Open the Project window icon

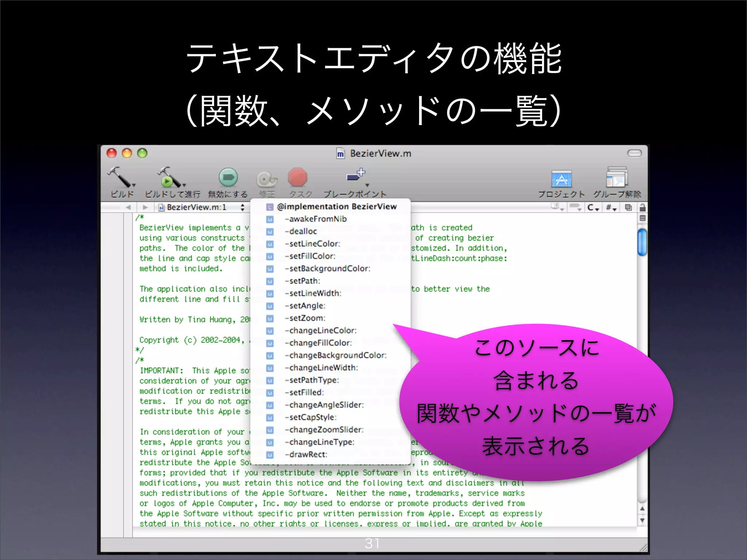[x=561, y=179]
